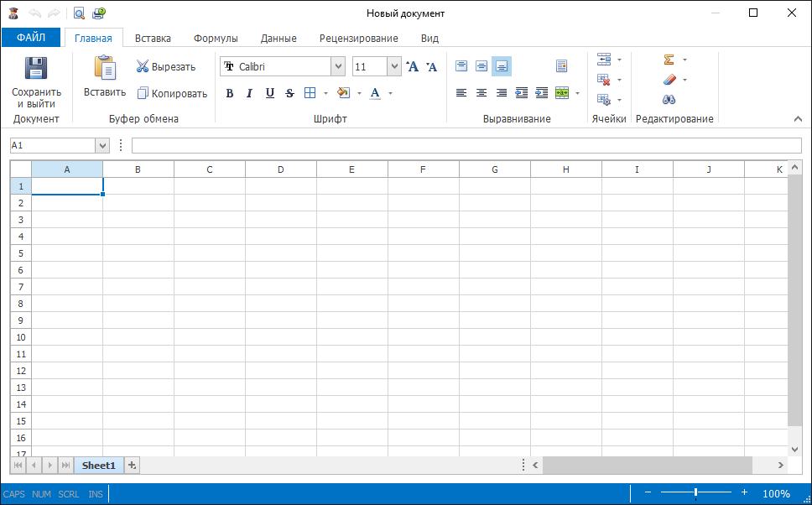Cut selection with the scissors icon

143,66
